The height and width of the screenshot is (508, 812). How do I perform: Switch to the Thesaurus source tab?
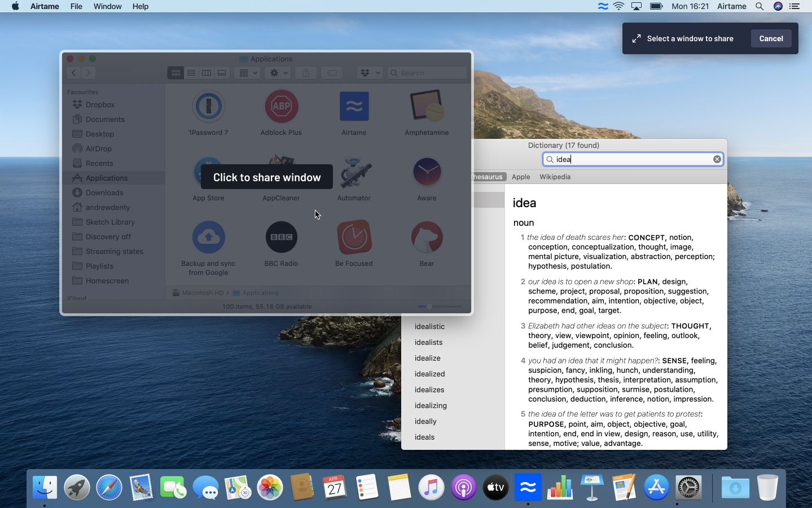pyautogui.click(x=488, y=177)
